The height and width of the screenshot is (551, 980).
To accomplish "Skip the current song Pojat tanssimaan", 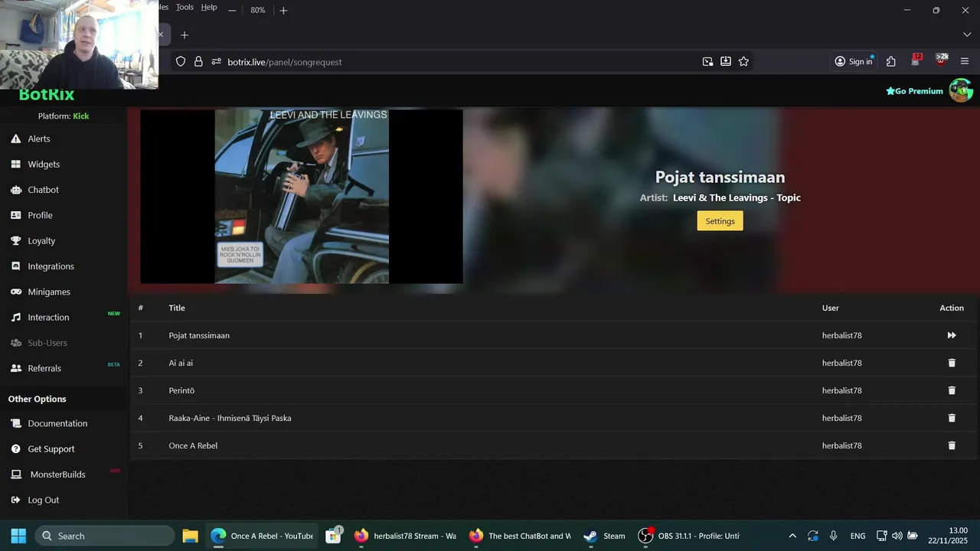I will pyautogui.click(x=952, y=335).
